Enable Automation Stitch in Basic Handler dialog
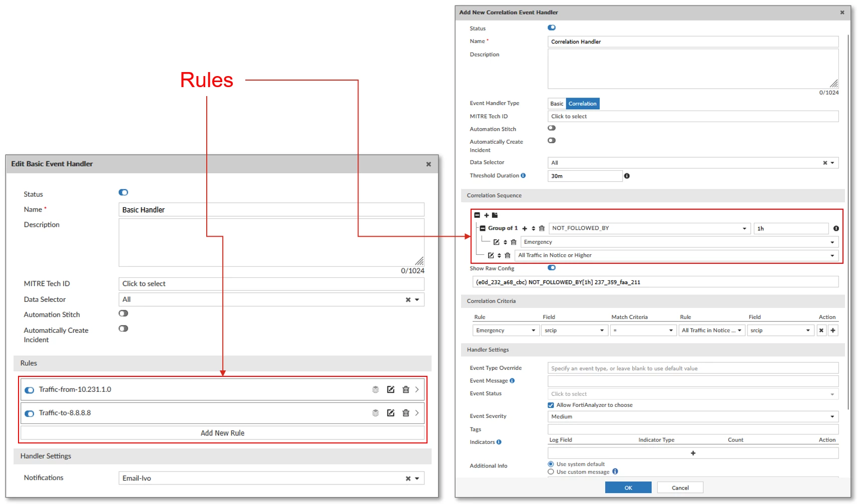 (123, 313)
